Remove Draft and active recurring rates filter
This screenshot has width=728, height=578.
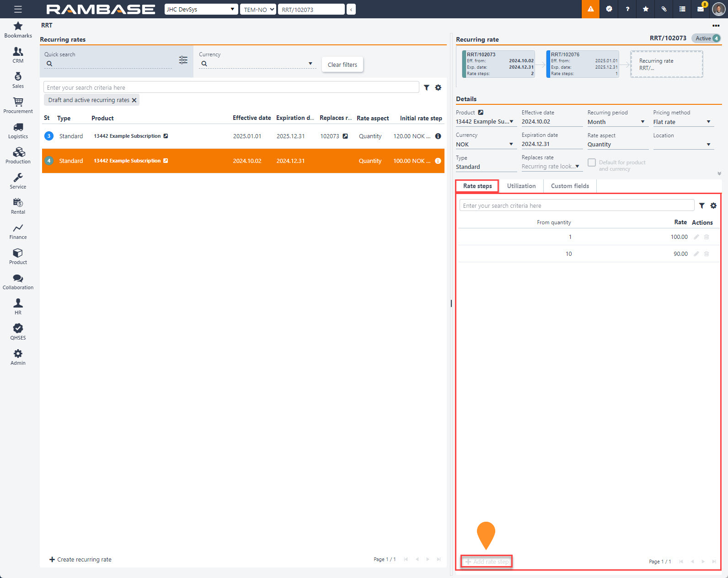click(x=134, y=100)
